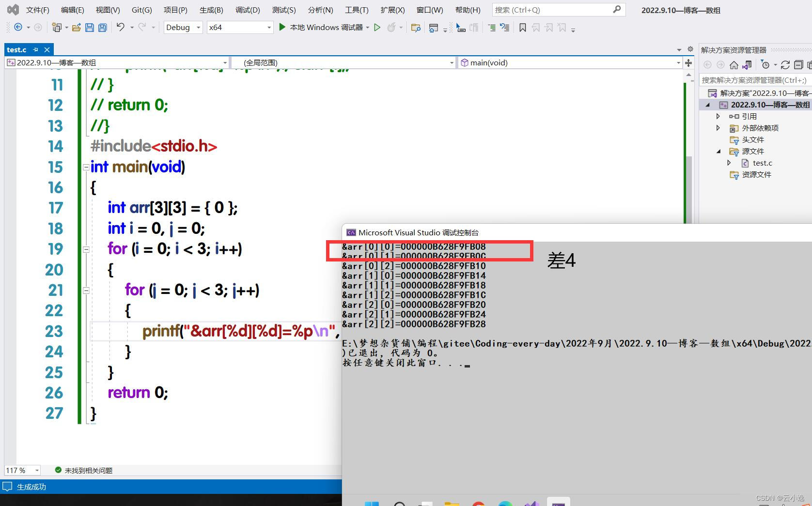Screen dimensions: 812x506
Task: Click the bookmark icon in the toolbar
Action: tap(522, 28)
